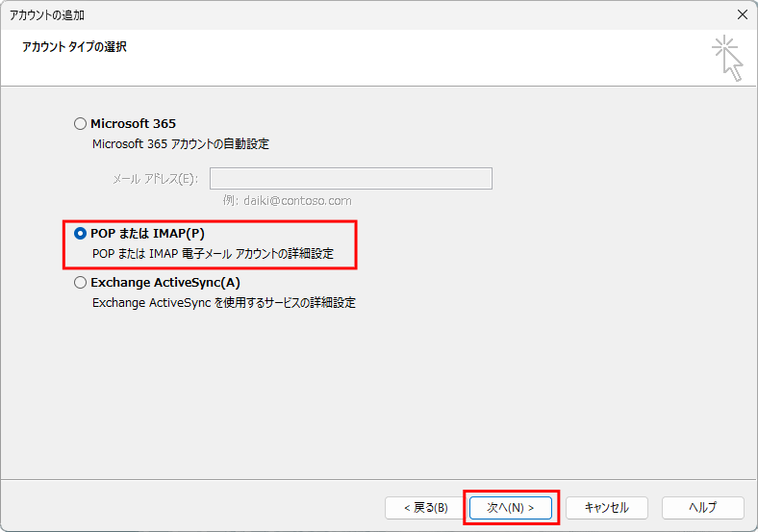Click the sparkle cursor icon in header

point(727,58)
